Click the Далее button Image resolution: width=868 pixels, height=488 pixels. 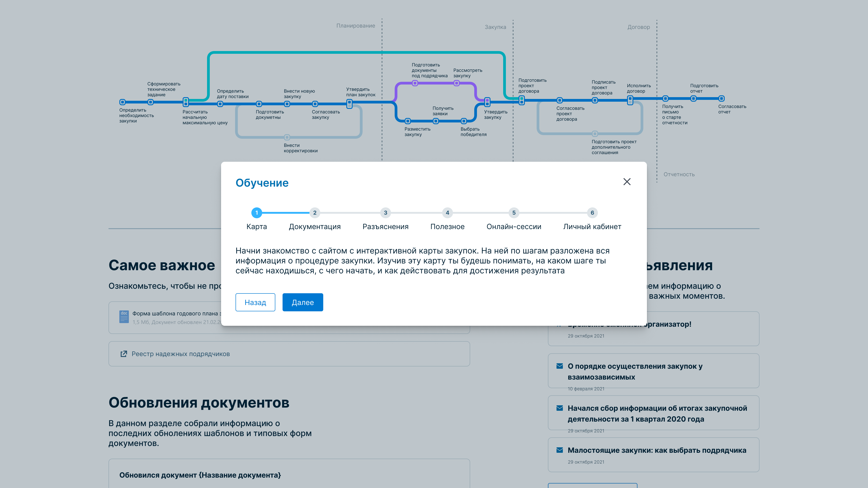303,302
